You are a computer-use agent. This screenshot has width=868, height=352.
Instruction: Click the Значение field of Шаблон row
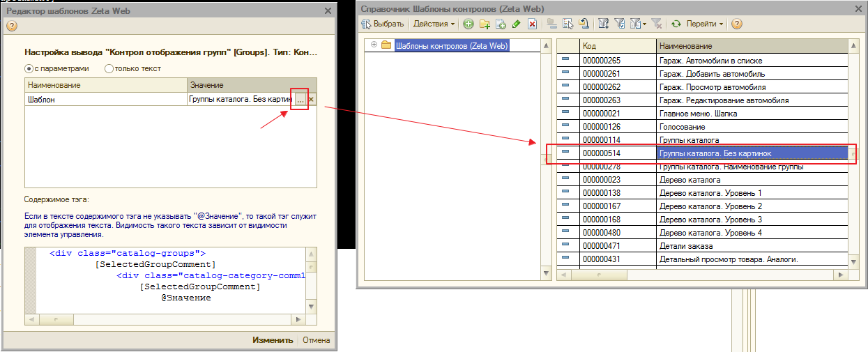240,100
